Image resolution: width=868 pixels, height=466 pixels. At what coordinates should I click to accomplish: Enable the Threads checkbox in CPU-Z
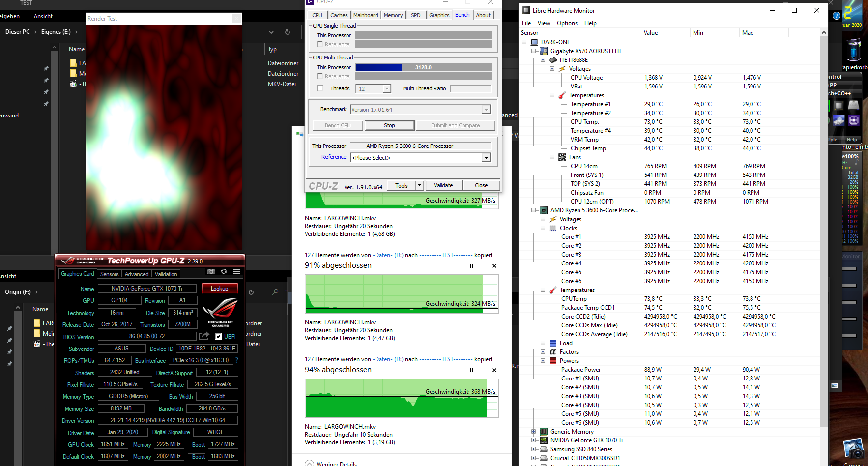click(x=320, y=88)
